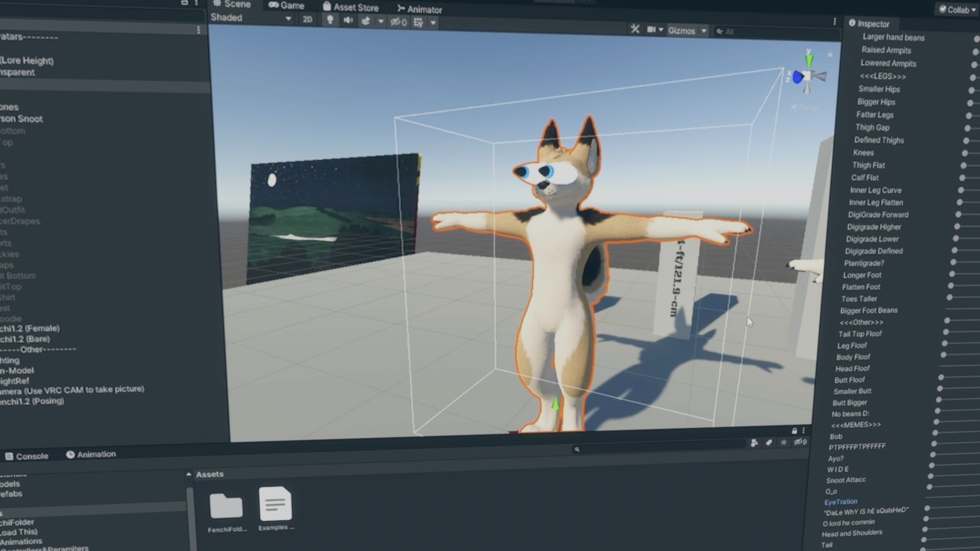The height and width of the screenshot is (551, 980).
Task: Click the Project panel lock icon
Action: coord(794,431)
